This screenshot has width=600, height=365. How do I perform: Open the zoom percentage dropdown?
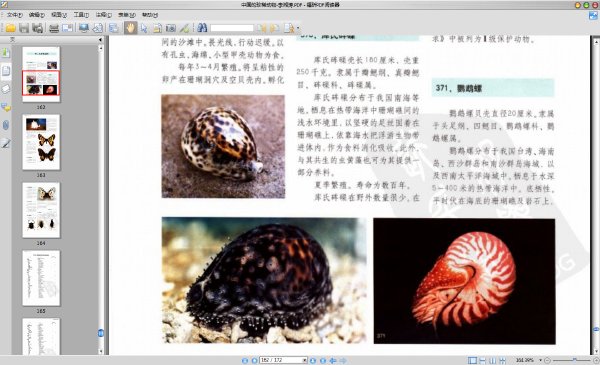click(x=541, y=360)
